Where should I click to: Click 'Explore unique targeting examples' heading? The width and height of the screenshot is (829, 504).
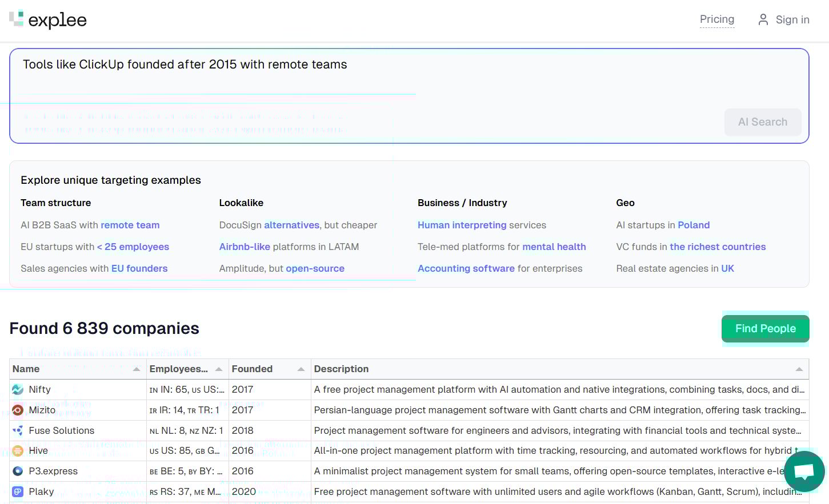coord(111,180)
